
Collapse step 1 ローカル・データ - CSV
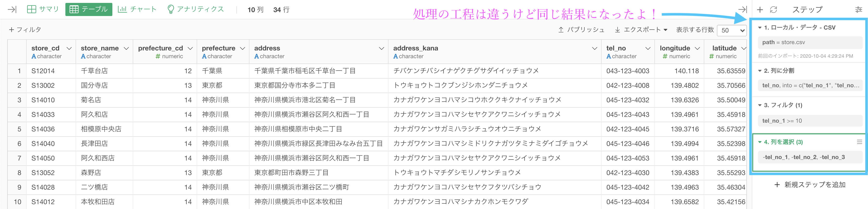coord(760,28)
